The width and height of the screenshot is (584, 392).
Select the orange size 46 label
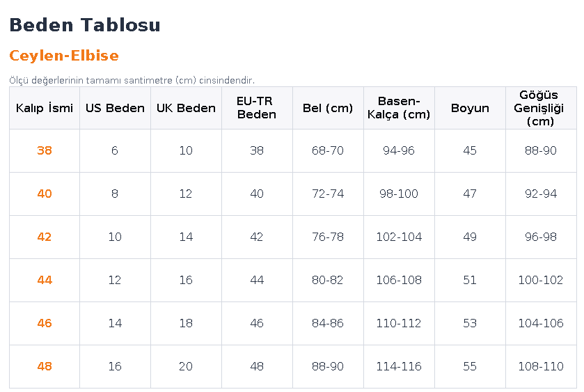(45, 324)
